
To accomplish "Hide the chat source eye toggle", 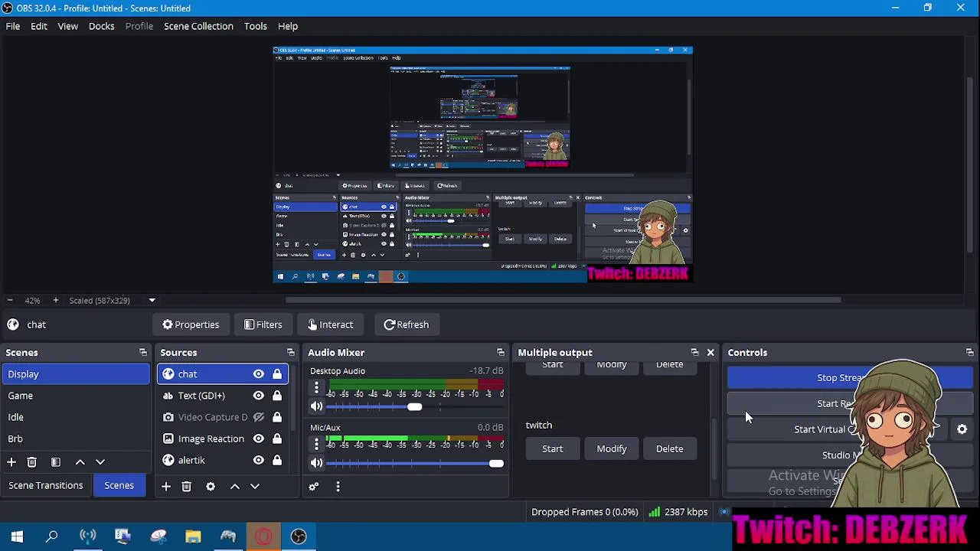I will click(x=259, y=374).
